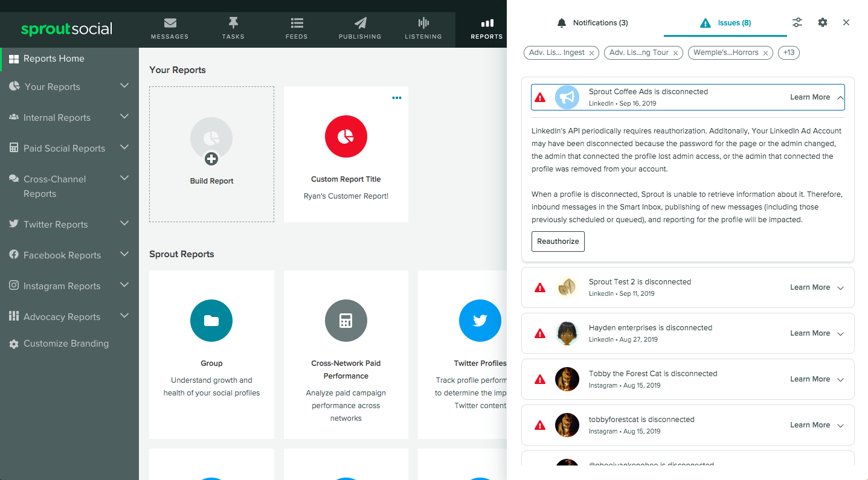Click the Tobby the Forest Cat avatar
Viewport: 868px width, 480px height.
567,379
